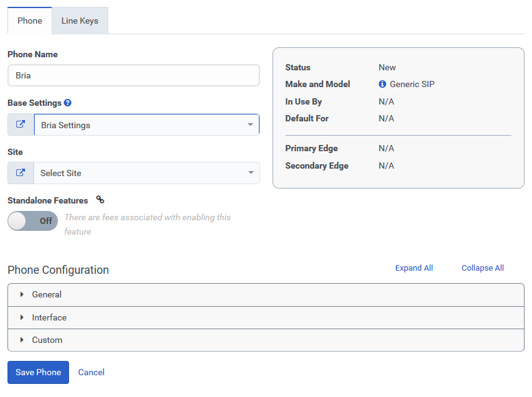
Task: Click the Interface section arrow icon
Action: point(22,317)
